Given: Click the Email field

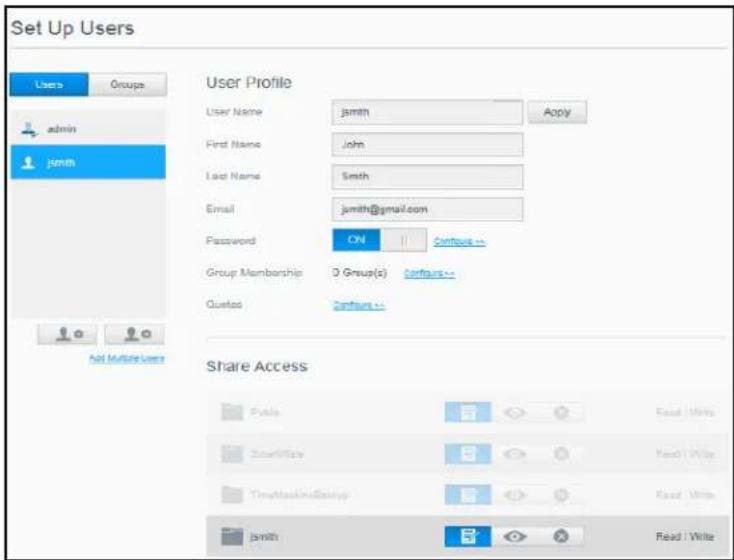Looking at the screenshot, I should click(x=427, y=209).
